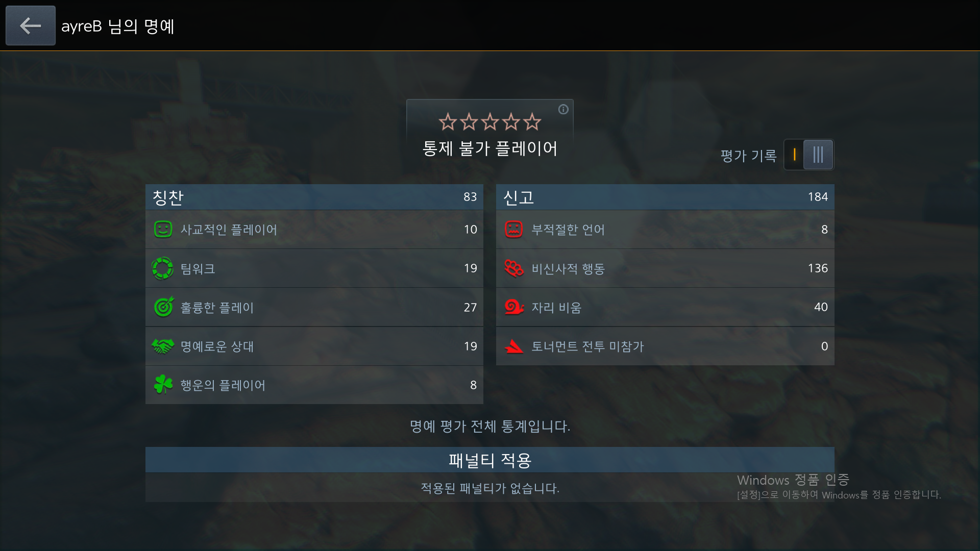Click the empty five-star rating display

pos(489,122)
